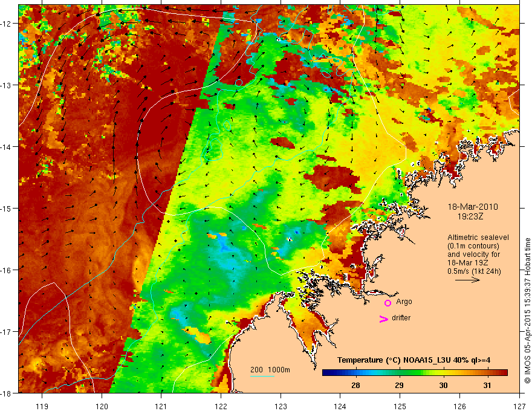Click the '18-Mar-2010' date text
Viewport: 532px width, 411px height.
[473, 207]
